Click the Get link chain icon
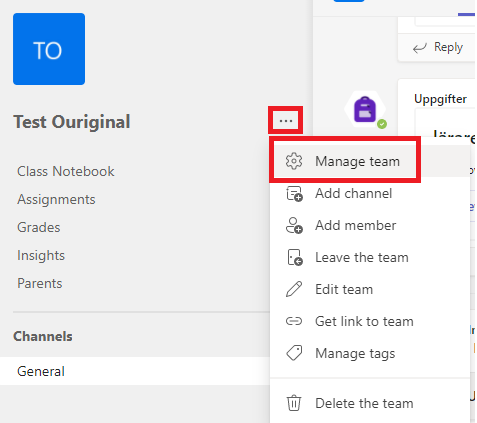Image resolution: width=477 pixels, height=423 pixels. pos(294,321)
